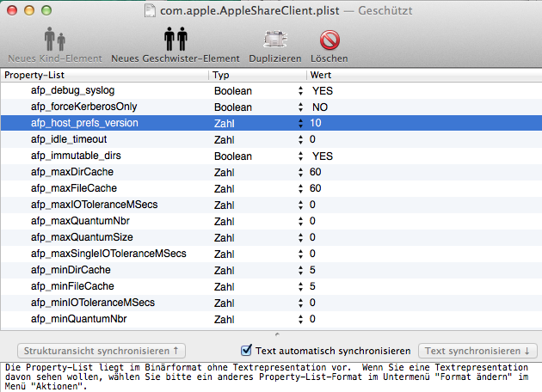542x392 pixels.
Task: Click the Wert column header
Action: click(x=424, y=75)
